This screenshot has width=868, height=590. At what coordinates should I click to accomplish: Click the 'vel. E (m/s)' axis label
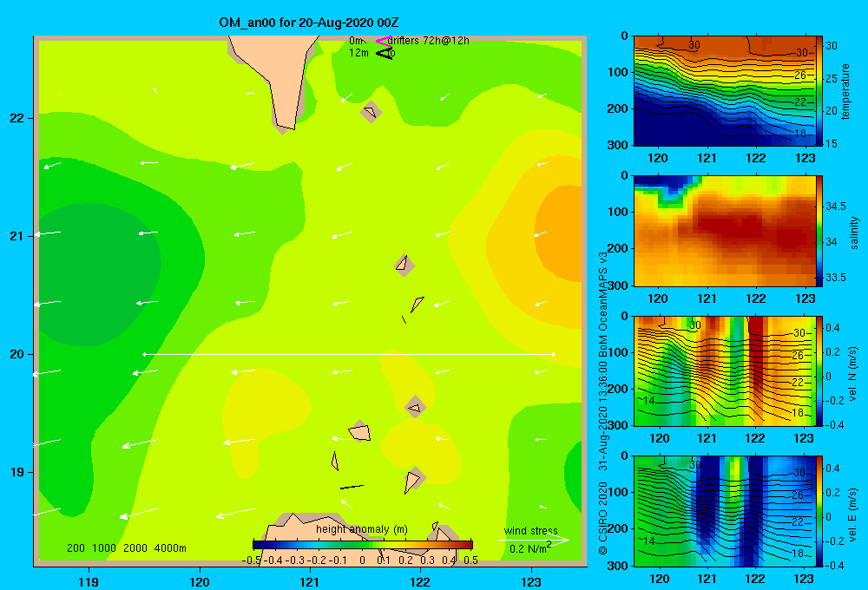(853, 515)
